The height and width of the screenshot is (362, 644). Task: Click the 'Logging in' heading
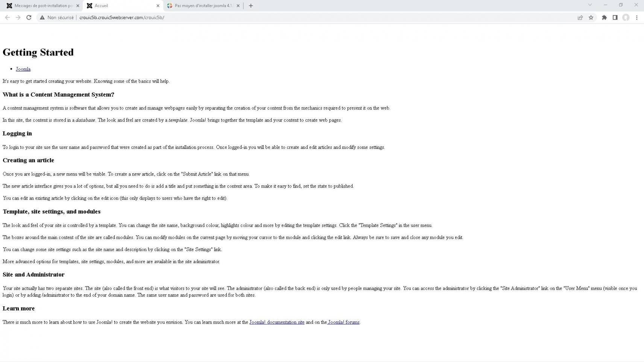click(17, 133)
